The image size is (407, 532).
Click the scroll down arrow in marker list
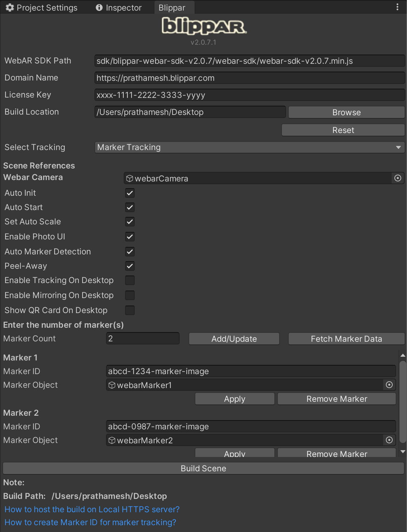(403, 452)
